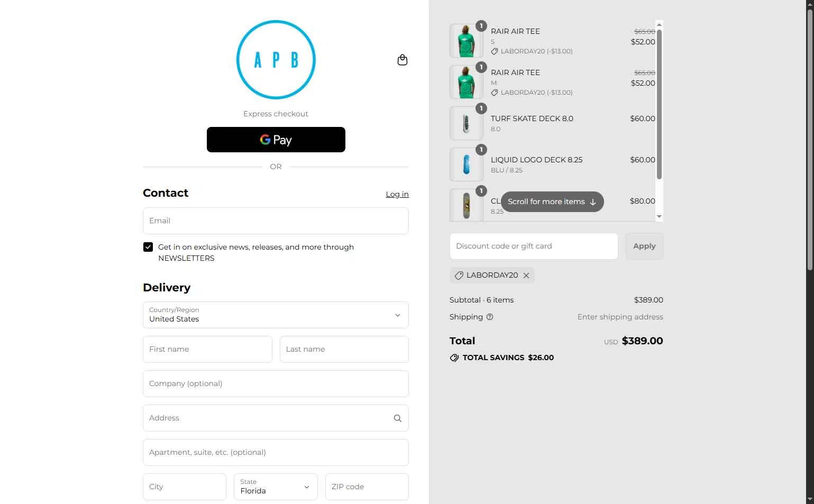The height and width of the screenshot is (504, 814).
Task: Click the Turf Skate Deck 8.0 thumbnail
Action: [x=467, y=123]
